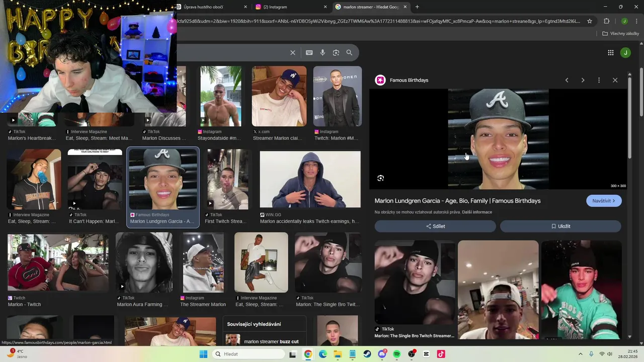Click the Sdílet share button
The height and width of the screenshot is (362, 644).
(435, 226)
